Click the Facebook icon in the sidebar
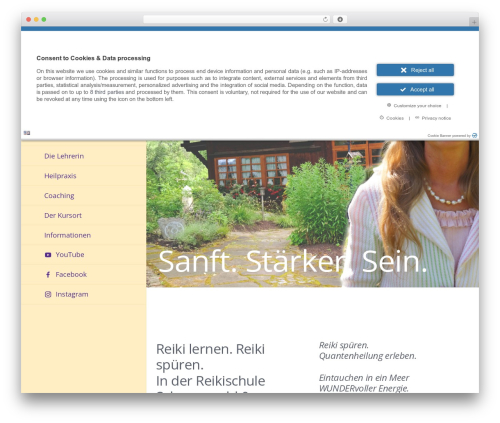 point(48,274)
